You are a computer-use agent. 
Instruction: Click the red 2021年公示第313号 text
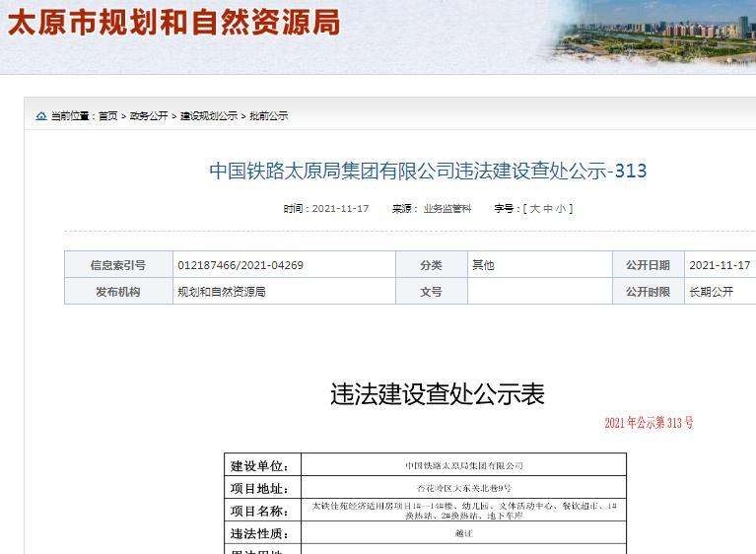(x=649, y=423)
